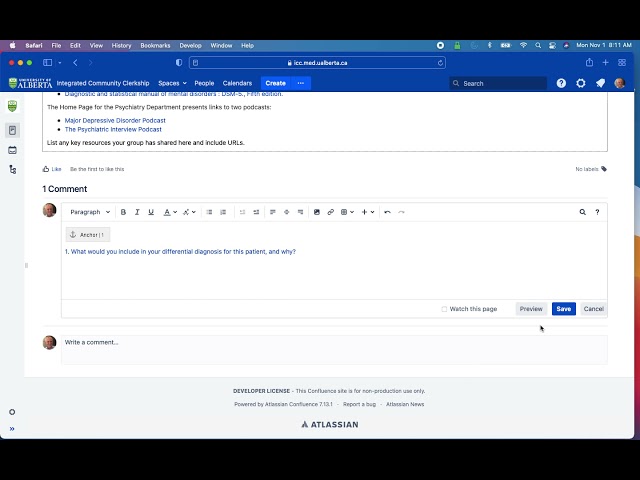Open the page tree sidebar icon
Viewport: 640px width, 480px height.
point(12,169)
